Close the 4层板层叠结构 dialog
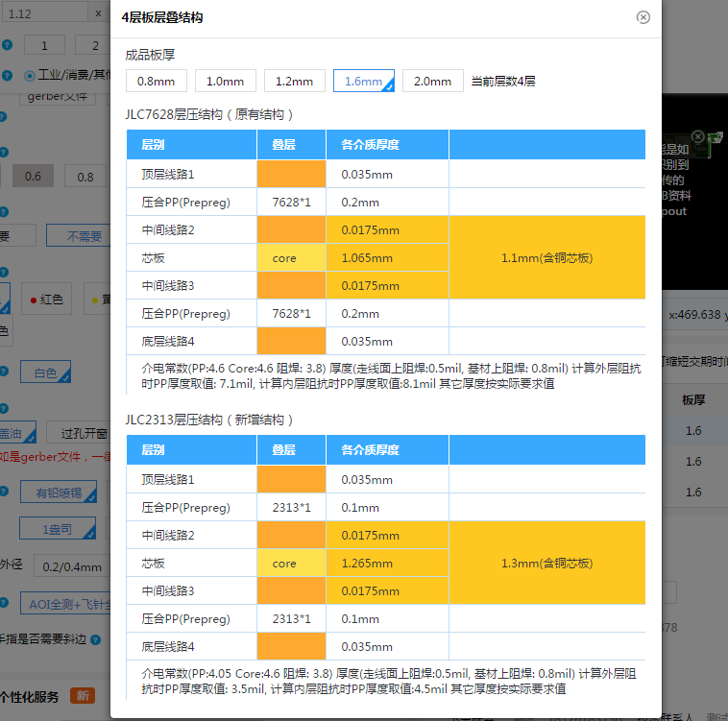 point(643,17)
